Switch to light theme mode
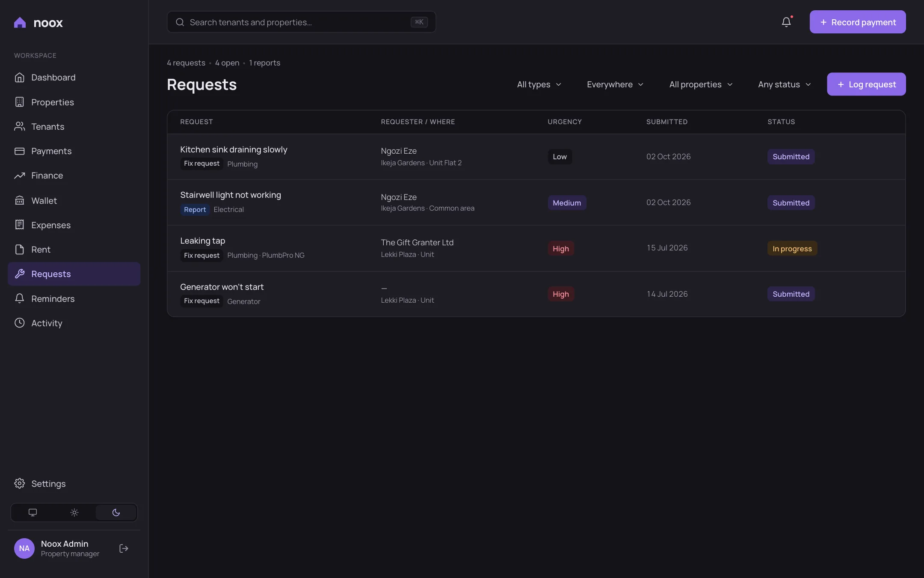This screenshot has height=578, width=924. (74, 512)
